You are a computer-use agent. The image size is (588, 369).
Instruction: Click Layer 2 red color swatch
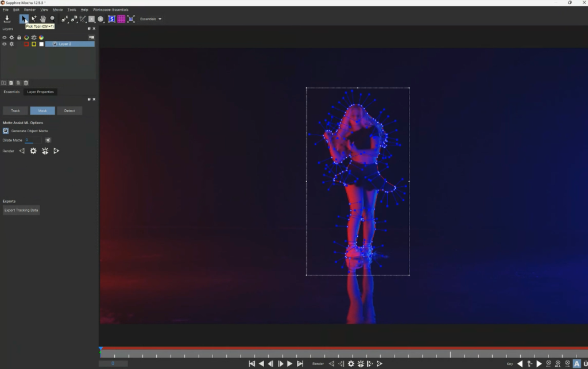coord(26,44)
